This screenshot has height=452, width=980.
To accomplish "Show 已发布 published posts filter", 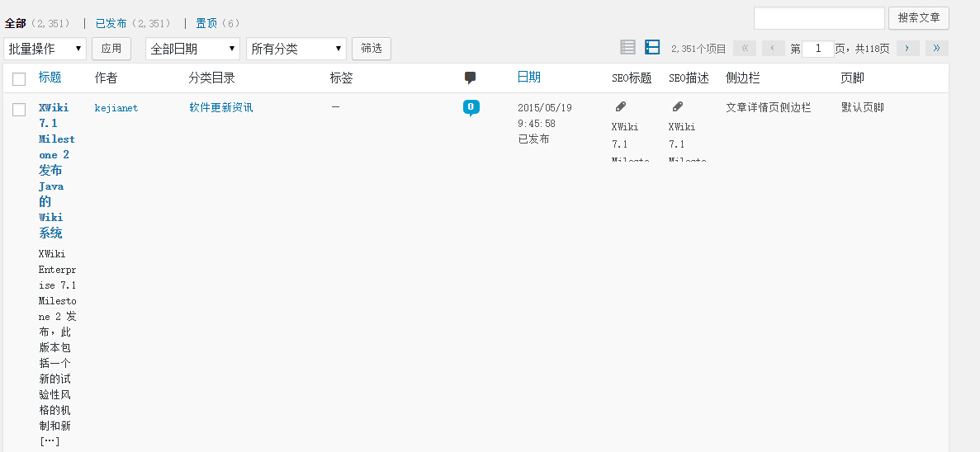I will pyautogui.click(x=111, y=23).
